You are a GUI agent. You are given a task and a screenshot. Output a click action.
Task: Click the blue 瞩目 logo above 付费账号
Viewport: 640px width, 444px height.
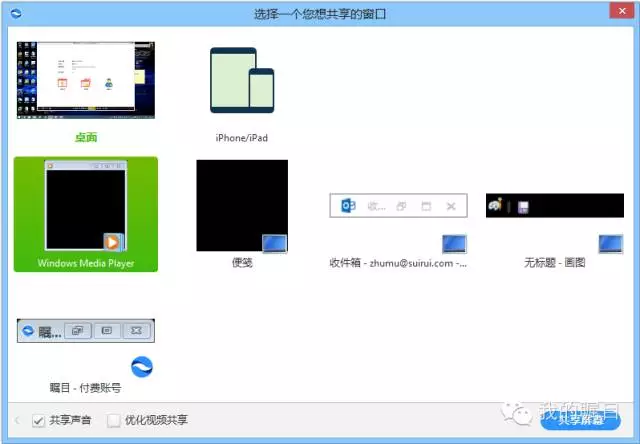click(142, 367)
